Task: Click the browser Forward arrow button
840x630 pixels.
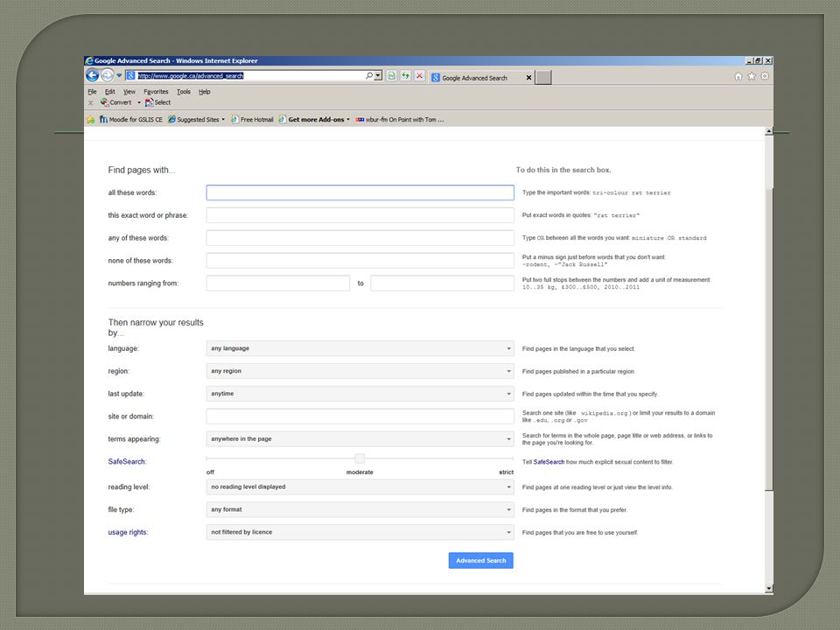Action: point(107,75)
